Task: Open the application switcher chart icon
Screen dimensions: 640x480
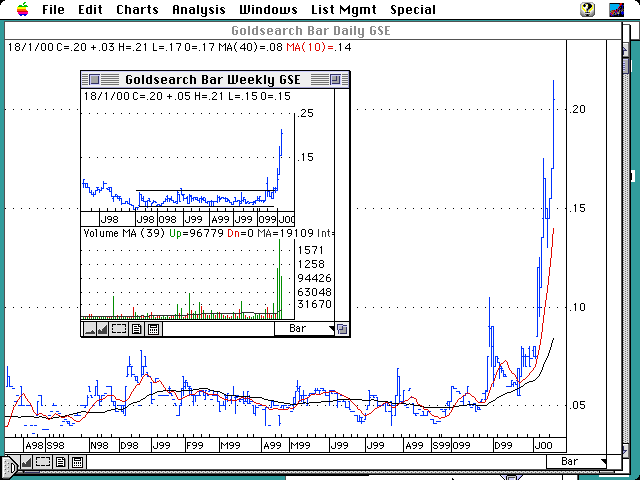Action: [616, 9]
